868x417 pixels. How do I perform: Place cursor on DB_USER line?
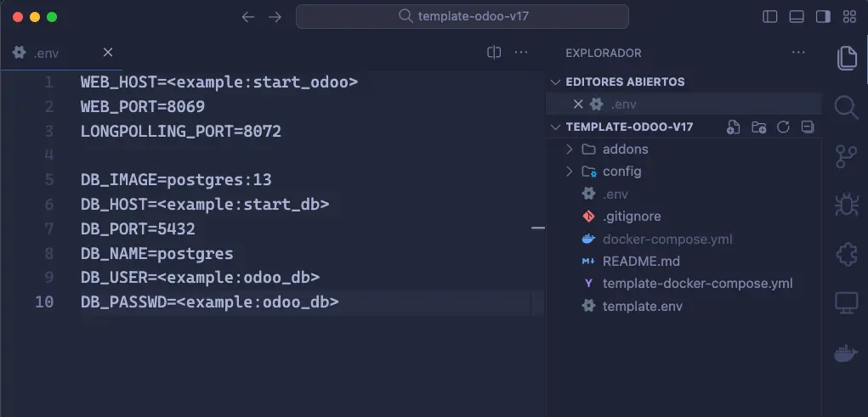(x=201, y=278)
